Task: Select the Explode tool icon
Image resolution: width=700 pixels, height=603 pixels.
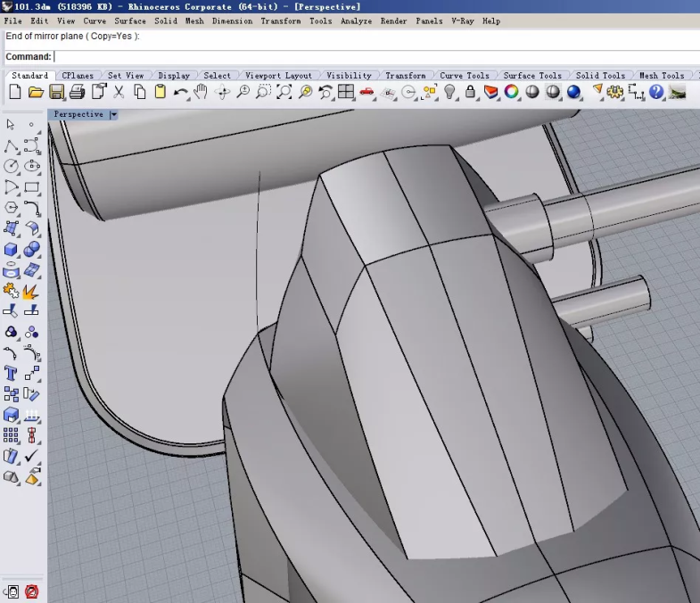Action: 32,291
